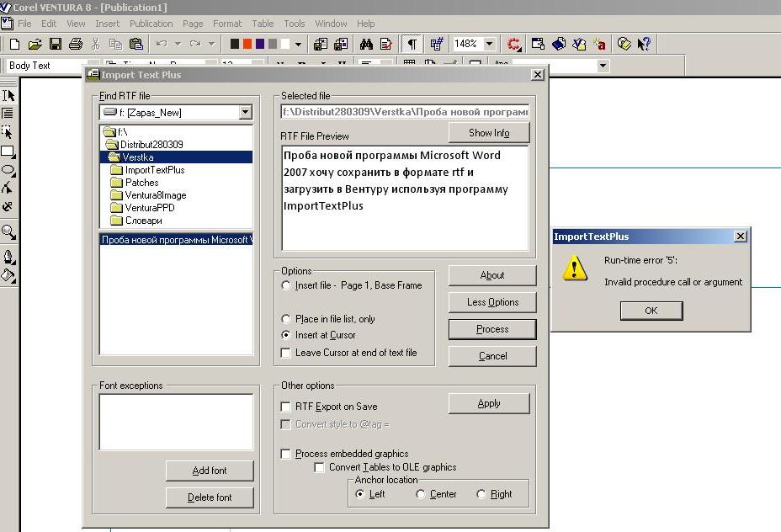
Task: Select Center anchor location
Action: tap(421, 494)
